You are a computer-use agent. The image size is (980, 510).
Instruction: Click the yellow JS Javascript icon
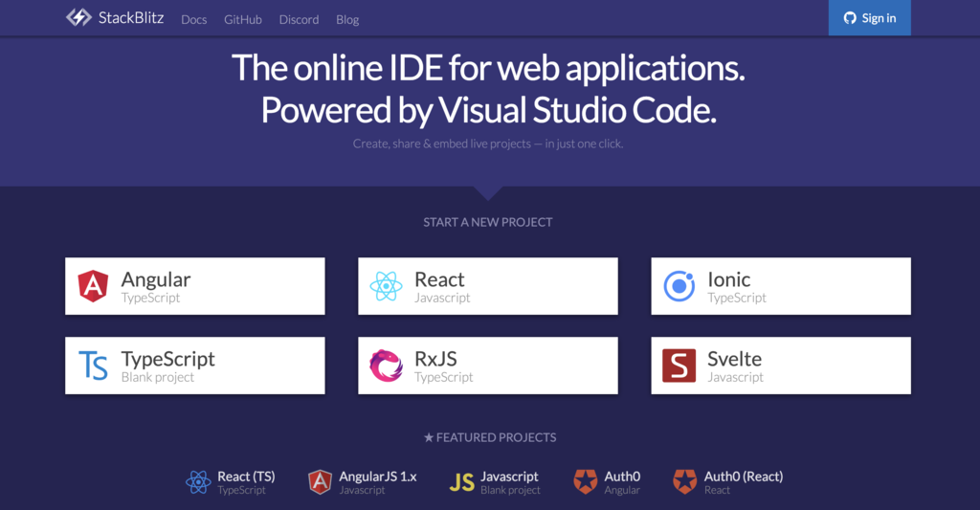pos(462,482)
